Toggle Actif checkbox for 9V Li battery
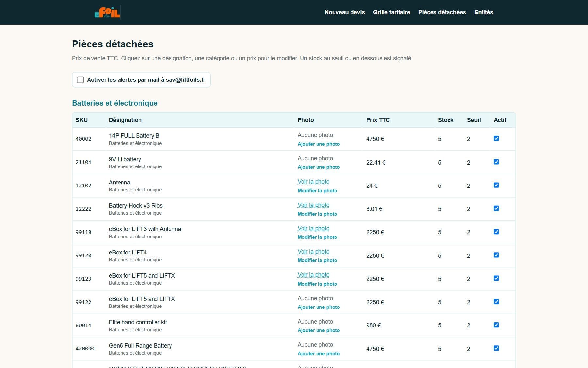The width and height of the screenshot is (588, 368). (496, 162)
